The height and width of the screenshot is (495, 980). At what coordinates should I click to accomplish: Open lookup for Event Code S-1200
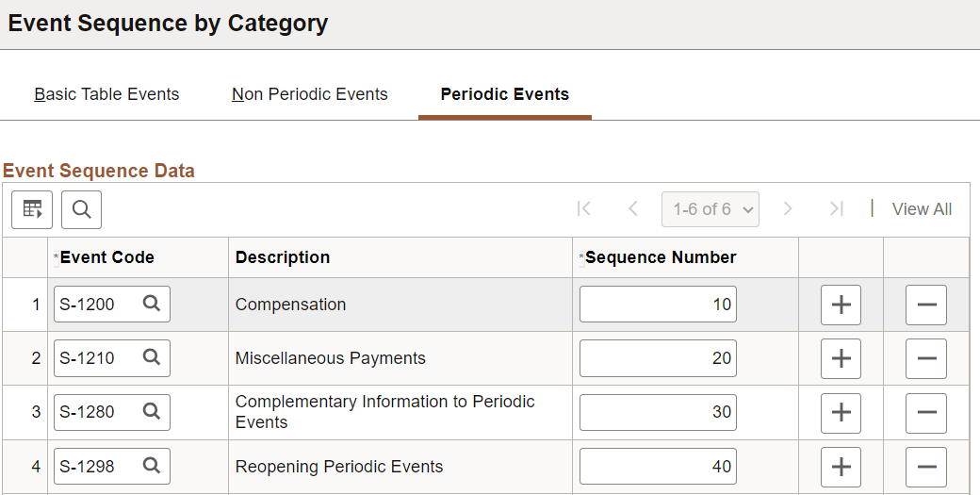151,305
